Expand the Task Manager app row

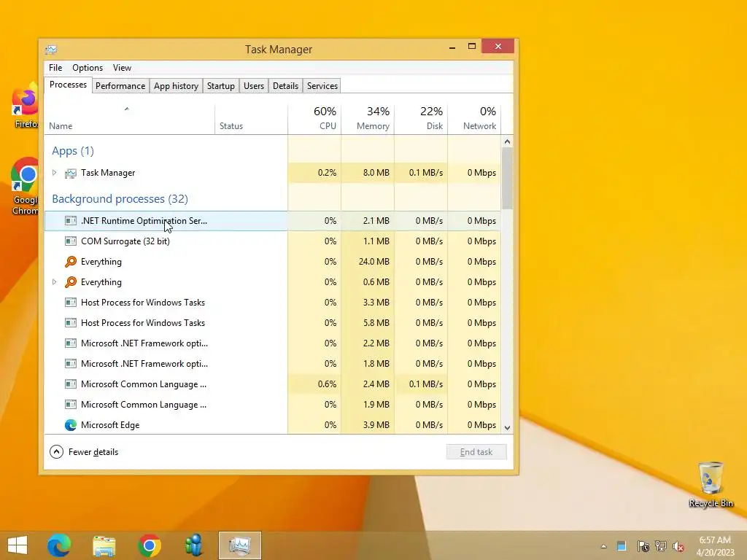54,173
